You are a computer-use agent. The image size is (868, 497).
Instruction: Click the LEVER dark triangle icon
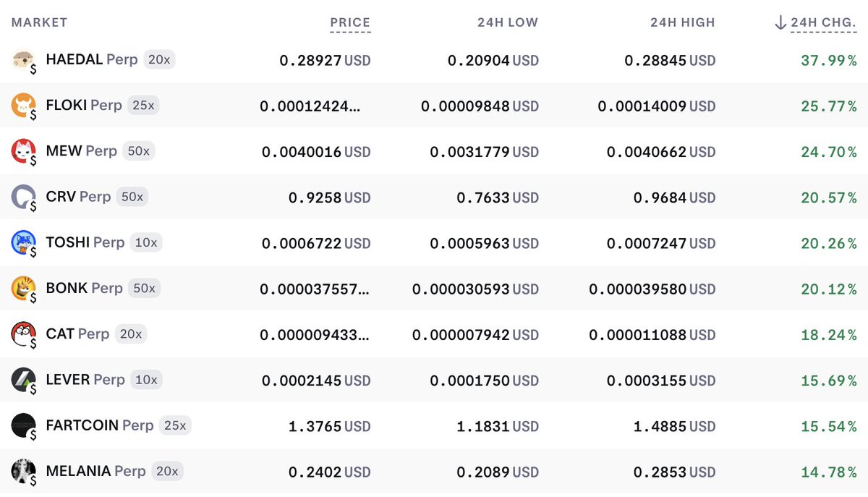point(24,381)
